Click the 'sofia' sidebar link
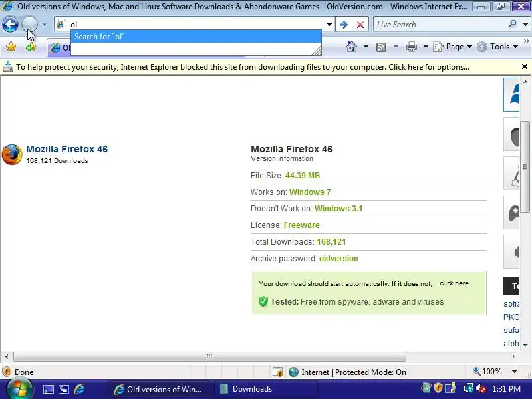Image resolution: width=532 pixels, height=399 pixels. tap(511, 304)
